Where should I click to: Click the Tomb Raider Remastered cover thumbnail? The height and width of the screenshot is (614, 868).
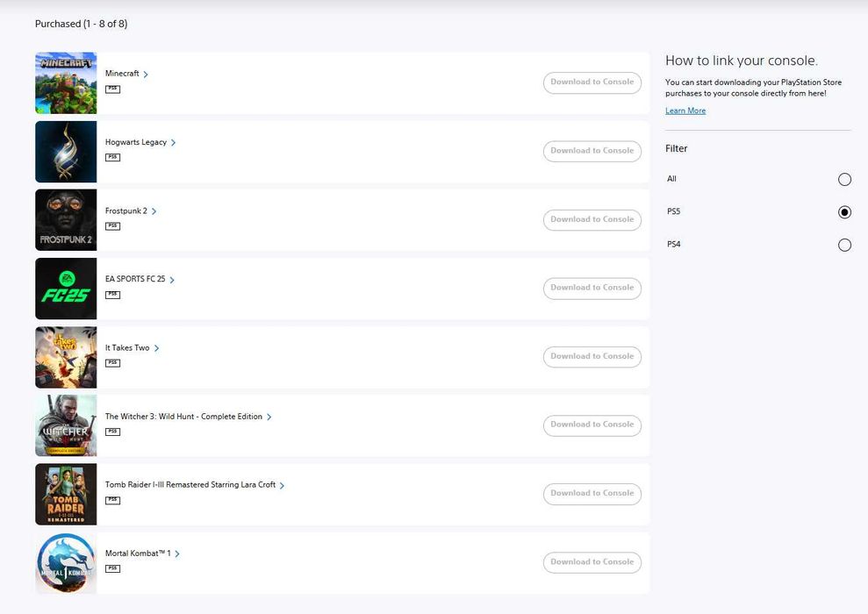click(66, 495)
